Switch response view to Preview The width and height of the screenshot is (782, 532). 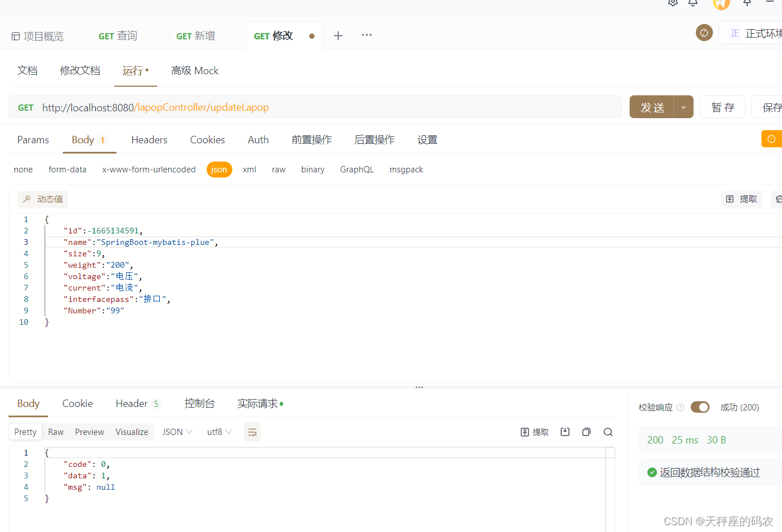click(90, 432)
